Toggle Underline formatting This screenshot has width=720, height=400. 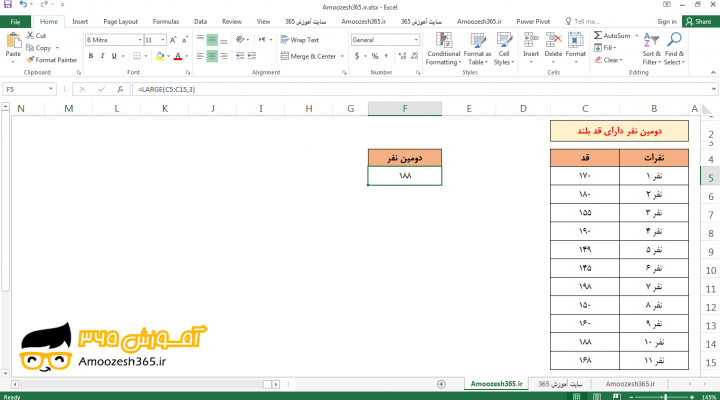tap(114, 56)
